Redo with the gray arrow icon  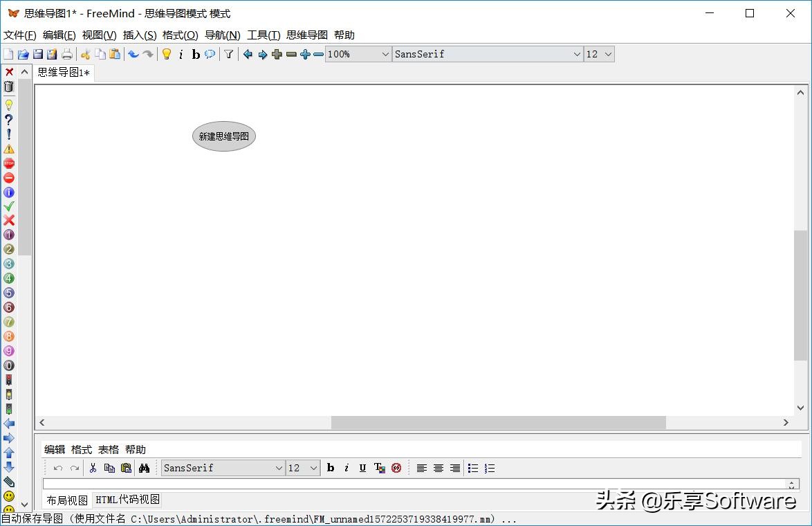(x=148, y=55)
